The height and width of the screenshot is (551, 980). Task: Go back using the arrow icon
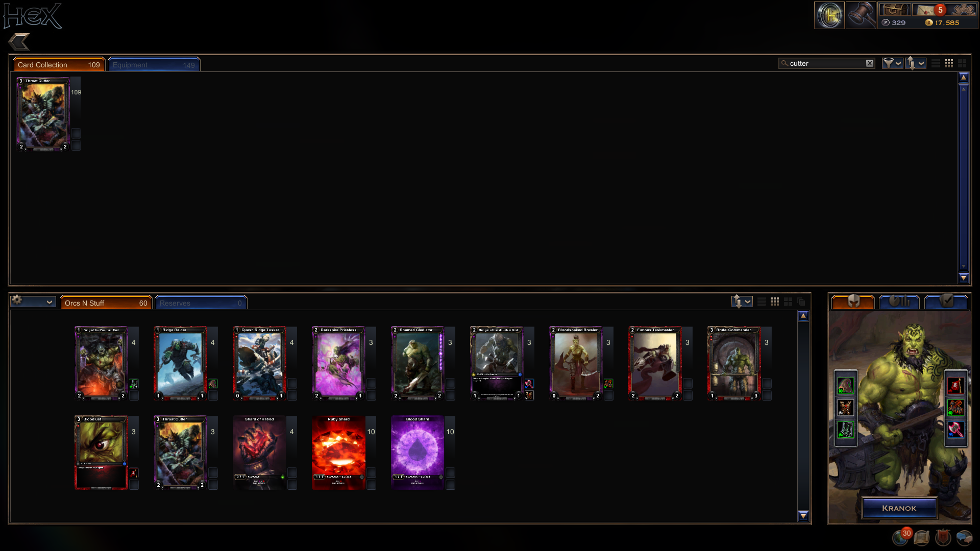[19, 42]
